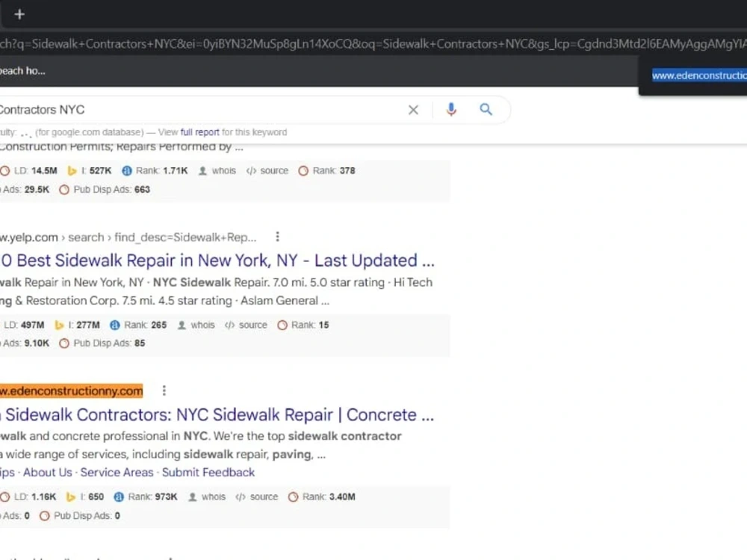The height and width of the screenshot is (560, 747).
Task: Submit search with magnifying glass icon
Action: 486,110
